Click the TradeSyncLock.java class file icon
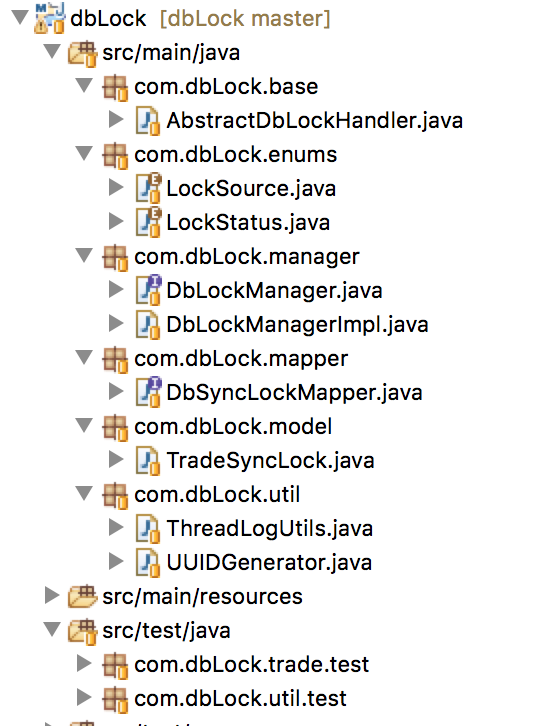Image resolution: width=560 pixels, height=726 pixels. [x=148, y=461]
